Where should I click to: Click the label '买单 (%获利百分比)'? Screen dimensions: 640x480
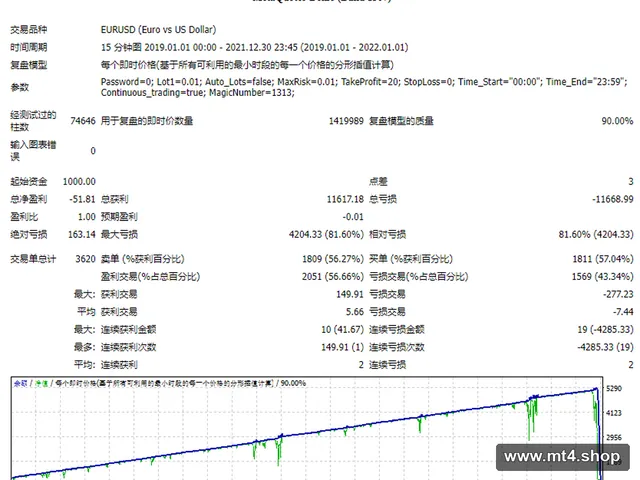(411, 259)
